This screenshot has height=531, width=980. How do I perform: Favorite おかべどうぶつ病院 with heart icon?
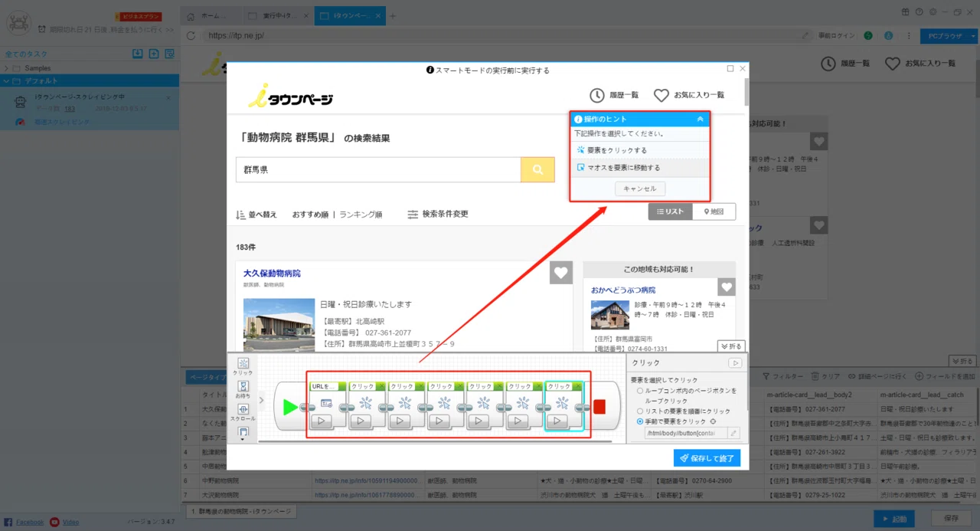(727, 287)
